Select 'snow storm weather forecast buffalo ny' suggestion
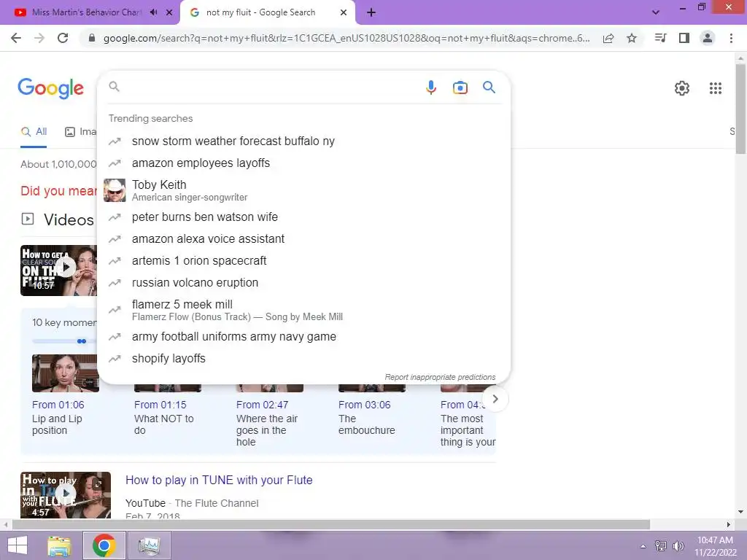This screenshot has width=747, height=560. point(303,141)
